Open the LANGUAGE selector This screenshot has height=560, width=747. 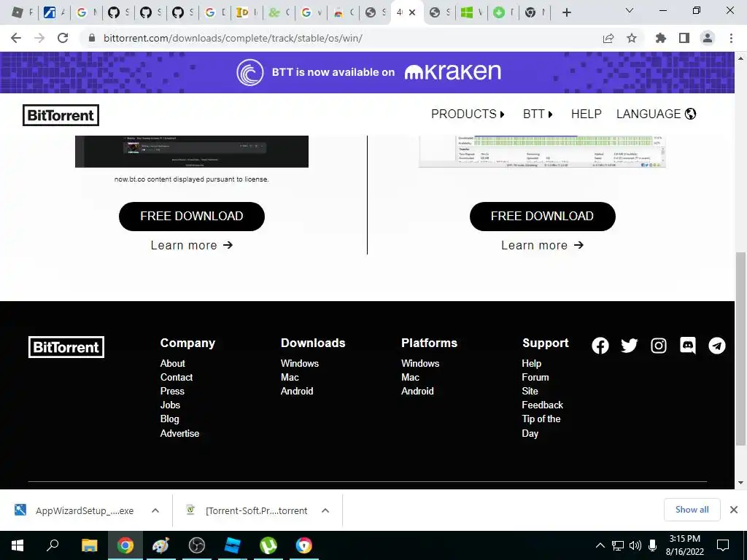pos(656,114)
